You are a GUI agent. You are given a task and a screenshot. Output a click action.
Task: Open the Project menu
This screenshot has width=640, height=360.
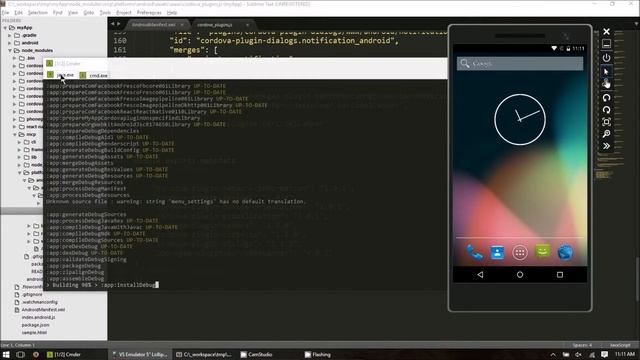click(x=124, y=13)
